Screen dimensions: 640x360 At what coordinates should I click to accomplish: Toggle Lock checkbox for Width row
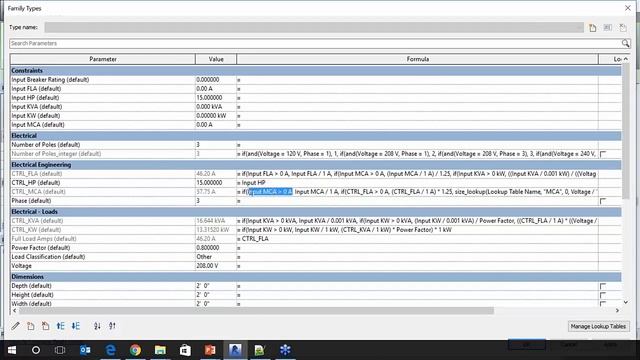point(603,304)
